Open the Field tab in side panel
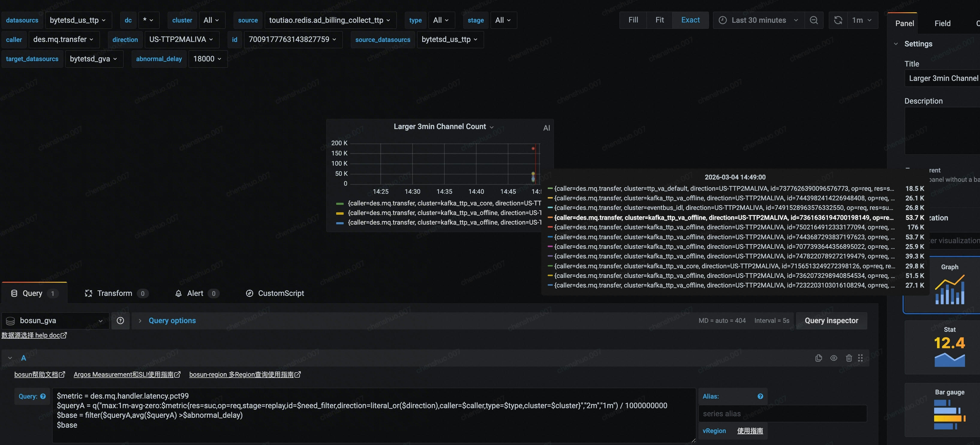980x445 pixels. tap(942, 24)
